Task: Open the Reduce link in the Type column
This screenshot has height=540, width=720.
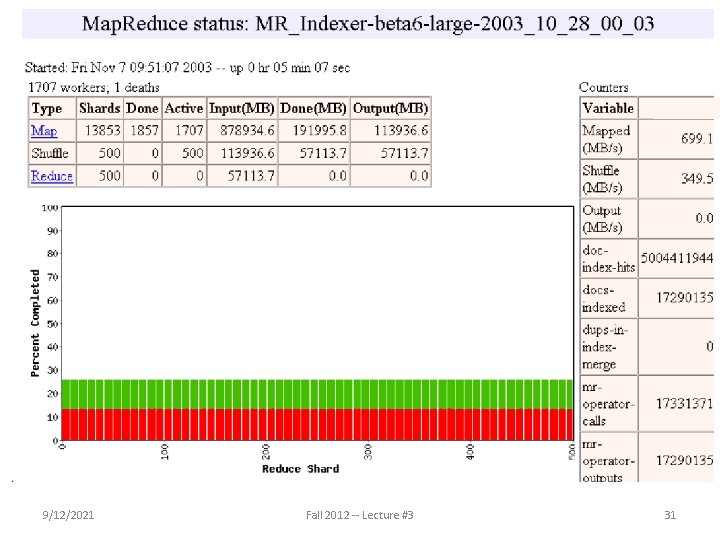Action: [x=52, y=176]
